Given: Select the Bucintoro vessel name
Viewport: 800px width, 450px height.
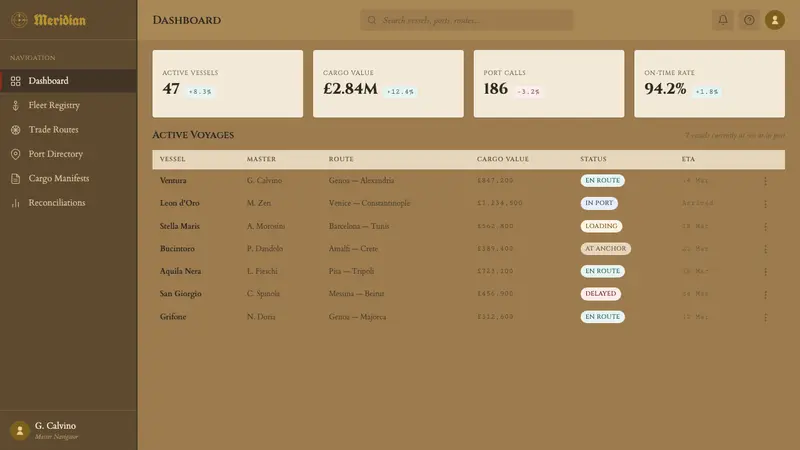Looking at the screenshot, I should [x=177, y=248].
